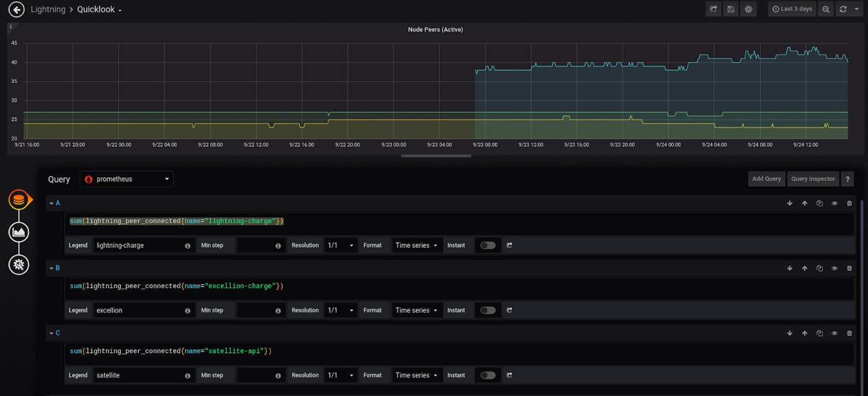Open the General settings gear tab
Image resolution: width=868 pixels, height=396 pixels.
point(19,265)
